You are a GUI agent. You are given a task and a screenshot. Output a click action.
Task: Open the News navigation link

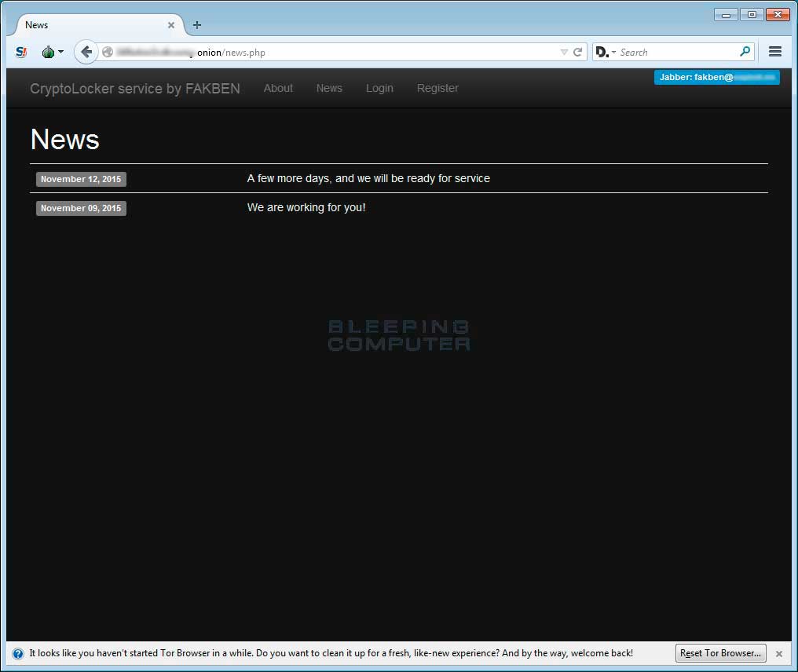[x=329, y=88]
